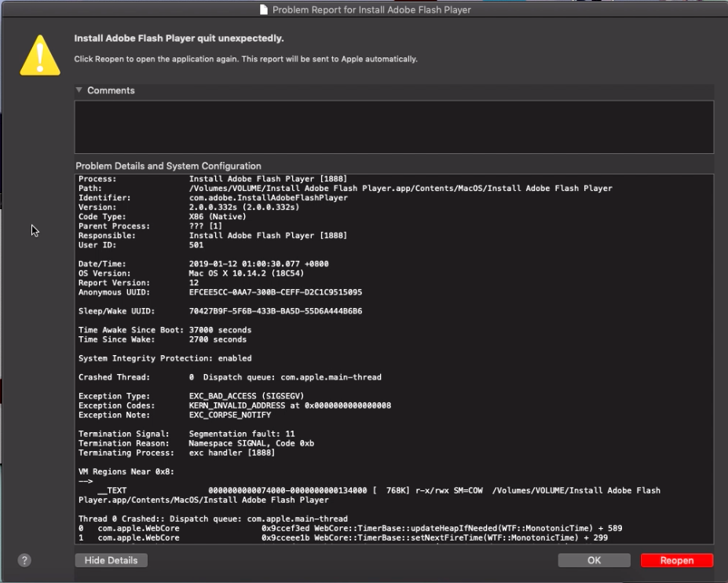The height and width of the screenshot is (583, 728).
Task: Click the 'VM Regions Near 0x8:' line
Action: 126,471
